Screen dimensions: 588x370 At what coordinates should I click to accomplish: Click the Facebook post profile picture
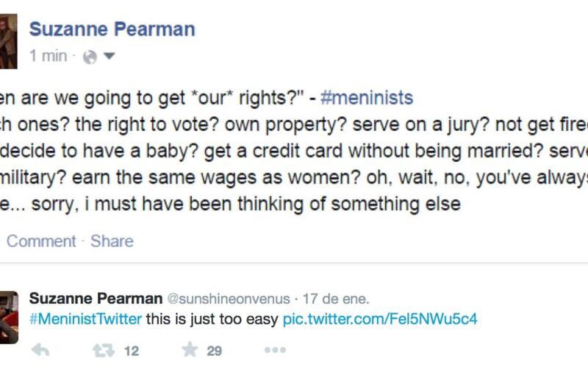(8, 41)
